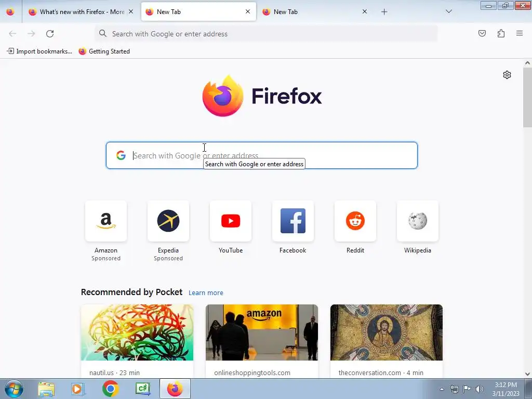This screenshot has height=399, width=532.
Task: Go back using the back arrow
Action: click(x=12, y=34)
